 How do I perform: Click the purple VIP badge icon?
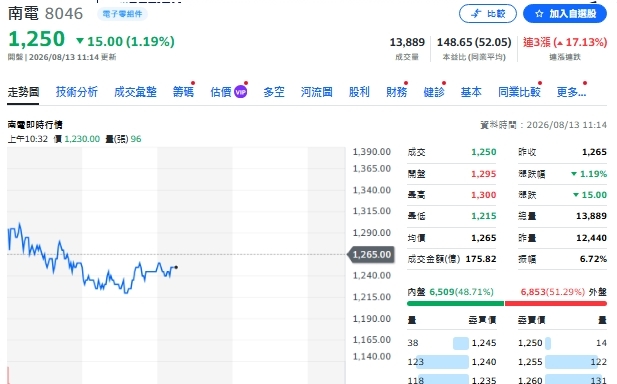pyautogui.click(x=240, y=92)
